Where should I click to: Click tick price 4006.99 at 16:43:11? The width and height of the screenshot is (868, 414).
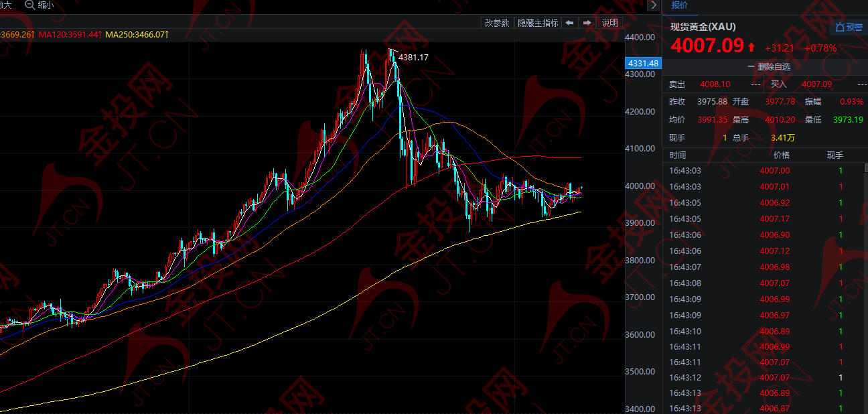pos(775,347)
